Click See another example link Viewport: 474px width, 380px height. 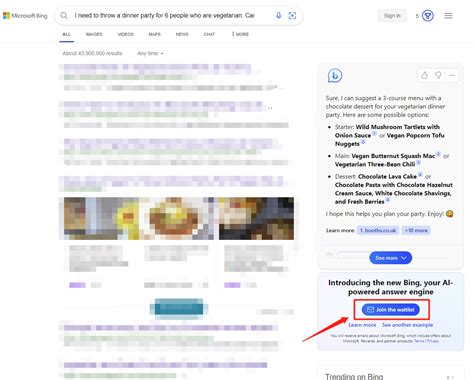click(x=408, y=325)
